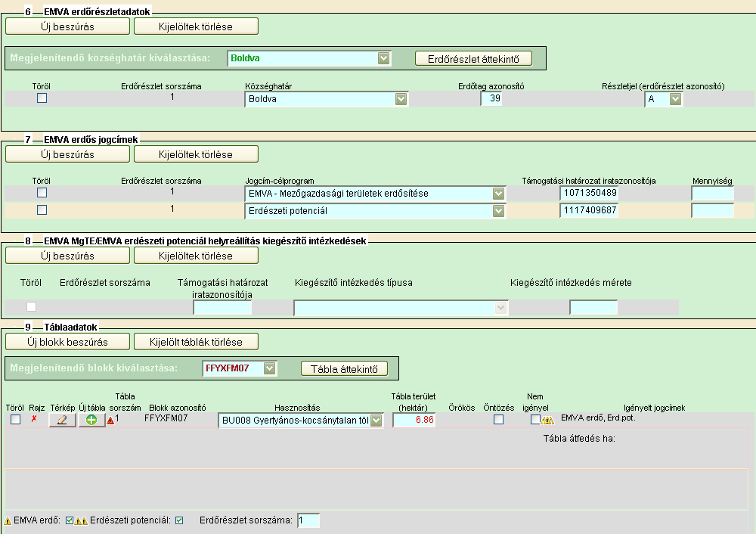Click Kijelölt táblák törlése button
The image size is (756, 534).
[x=196, y=342]
